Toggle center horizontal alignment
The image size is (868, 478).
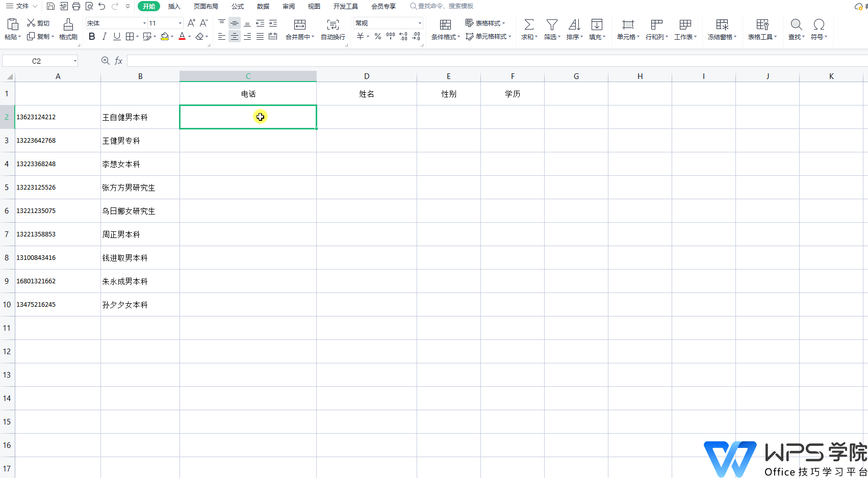[235, 36]
